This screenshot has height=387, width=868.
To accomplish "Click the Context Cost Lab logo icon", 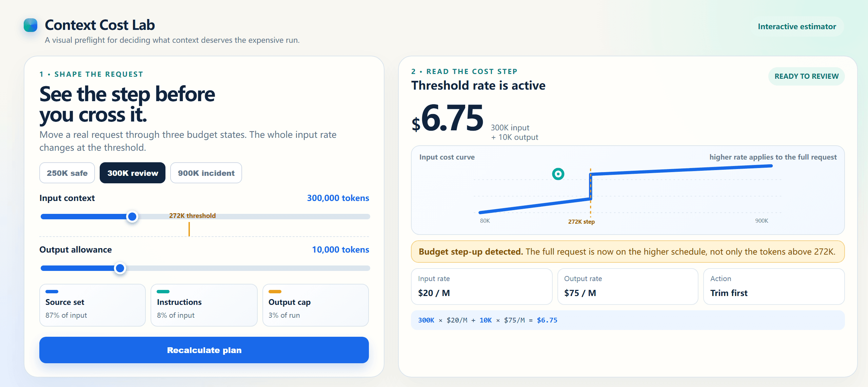I will (31, 25).
